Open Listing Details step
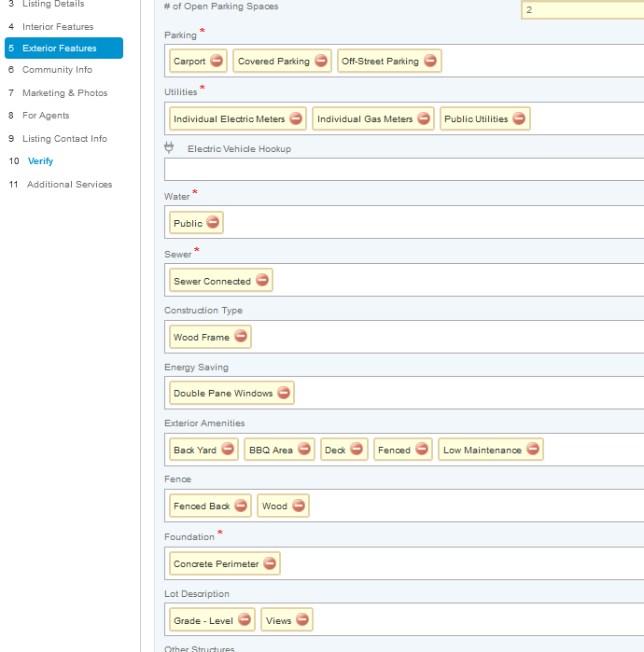Viewport: 644px width, 652px height. coord(53,4)
